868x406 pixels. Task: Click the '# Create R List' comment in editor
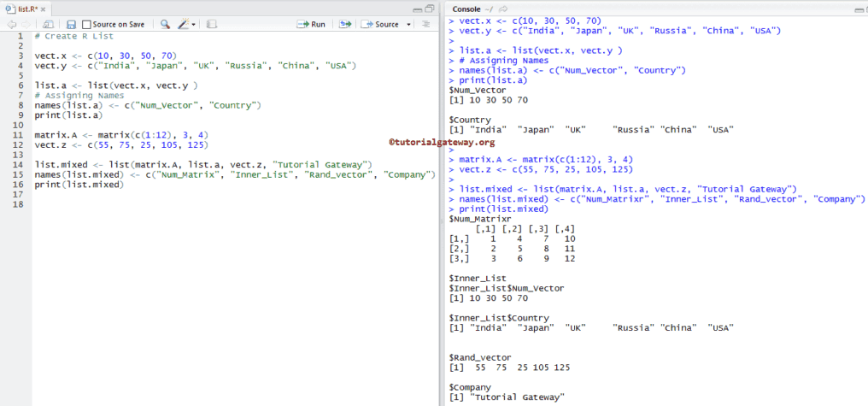click(73, 36)
